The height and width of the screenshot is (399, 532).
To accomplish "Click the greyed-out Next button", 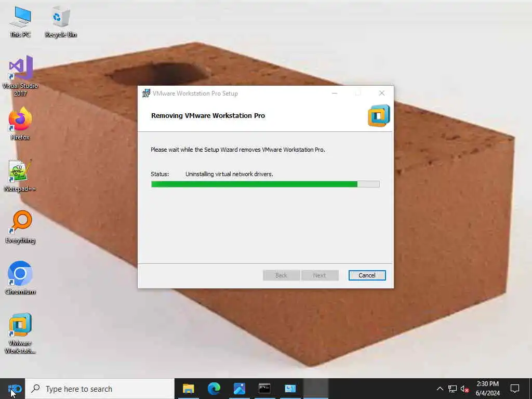I will 320,275.
